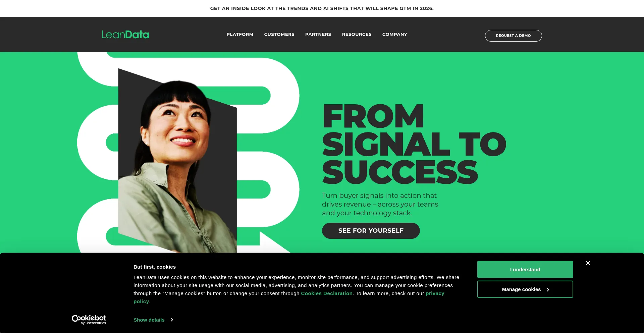The width and height of the screenshot is (644, 333).
Task: Open the Company menu
Action: coord(394,35)
